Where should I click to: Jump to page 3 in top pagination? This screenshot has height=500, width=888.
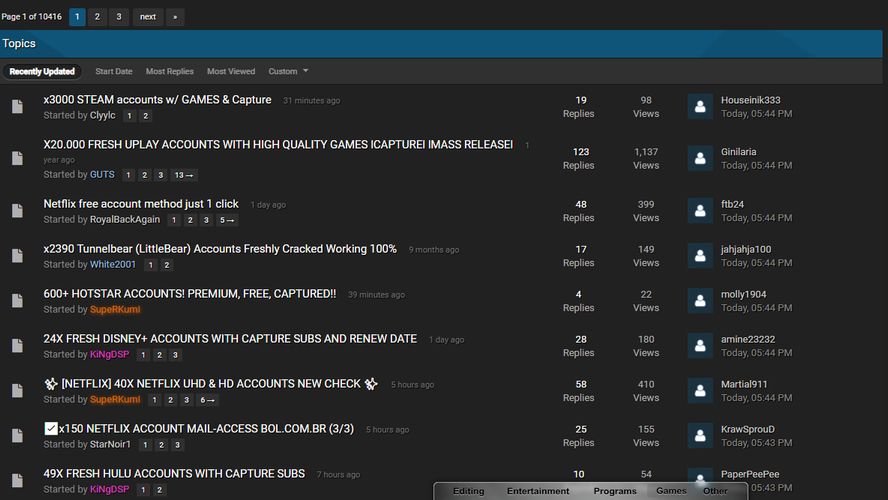point(118,17)
